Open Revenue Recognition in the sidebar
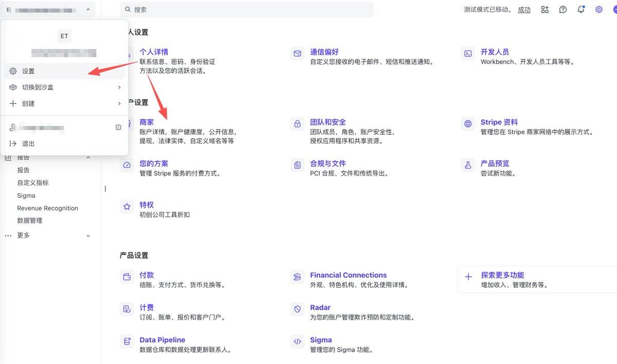The image size is (617, 364). [47, 208]
